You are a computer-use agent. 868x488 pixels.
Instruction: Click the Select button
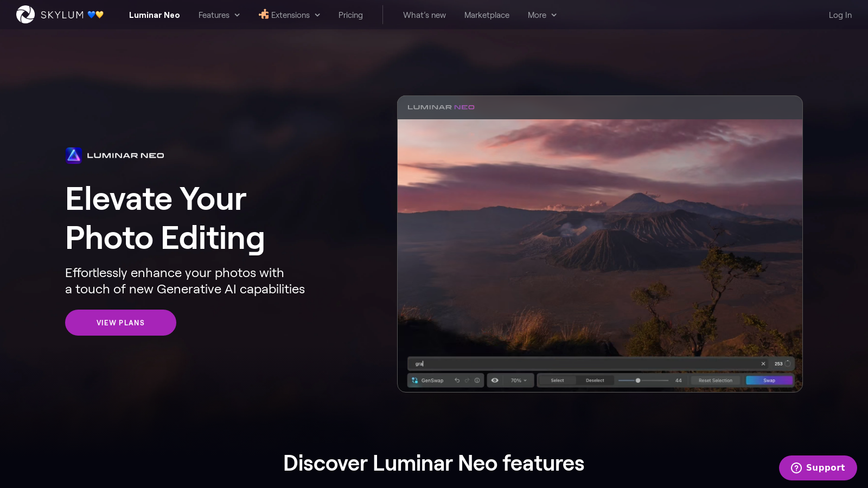click(x=557, y=381)
